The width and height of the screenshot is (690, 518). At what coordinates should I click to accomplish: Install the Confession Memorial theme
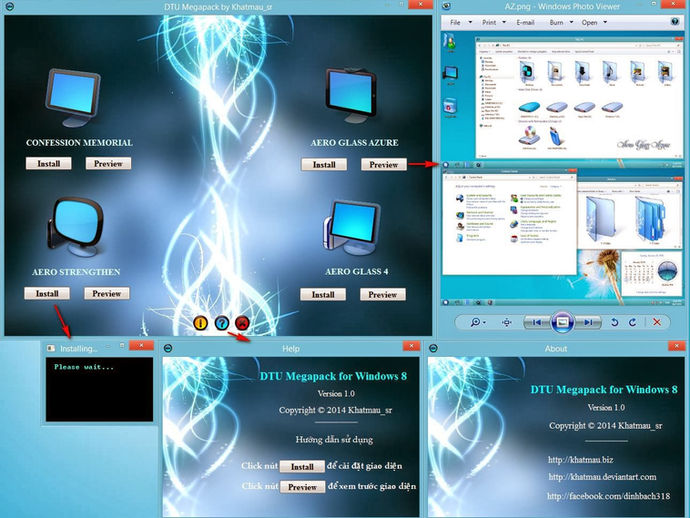[48, 163]
